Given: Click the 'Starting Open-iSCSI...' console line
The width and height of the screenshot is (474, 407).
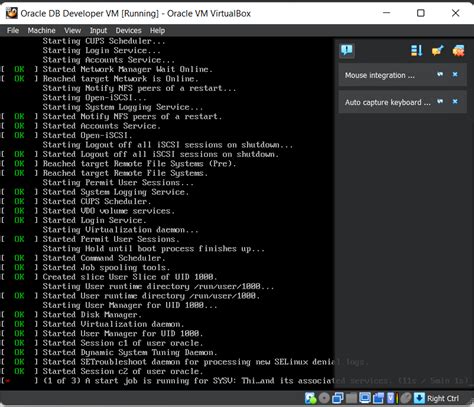Looking at the screenshot, I should coord(94,98).
